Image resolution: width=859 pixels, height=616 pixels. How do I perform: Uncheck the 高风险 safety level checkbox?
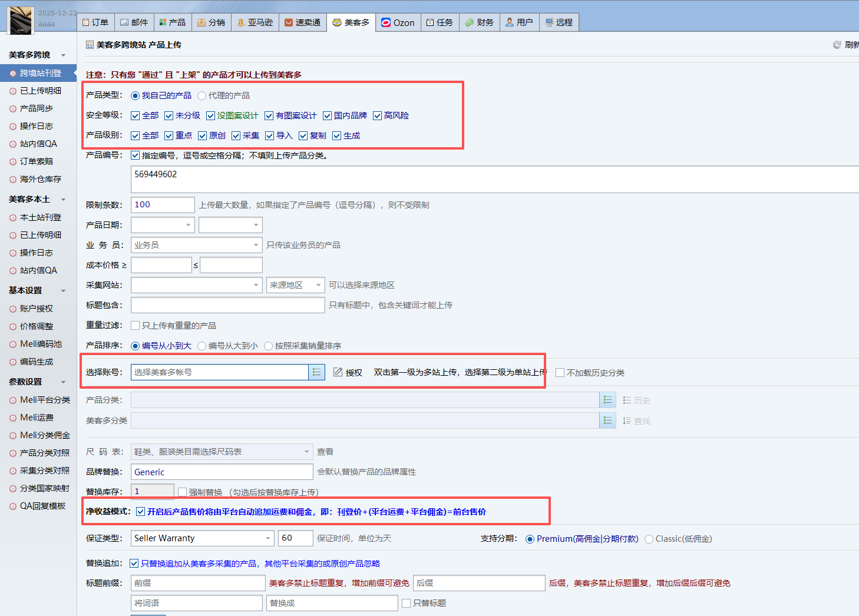(x=378, y=115)
